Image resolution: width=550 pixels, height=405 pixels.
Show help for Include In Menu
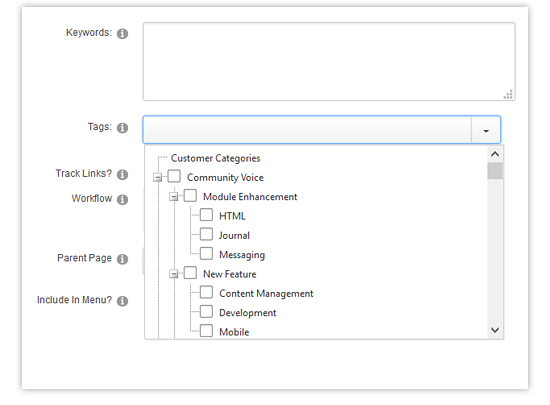click(x=122, y=301)
